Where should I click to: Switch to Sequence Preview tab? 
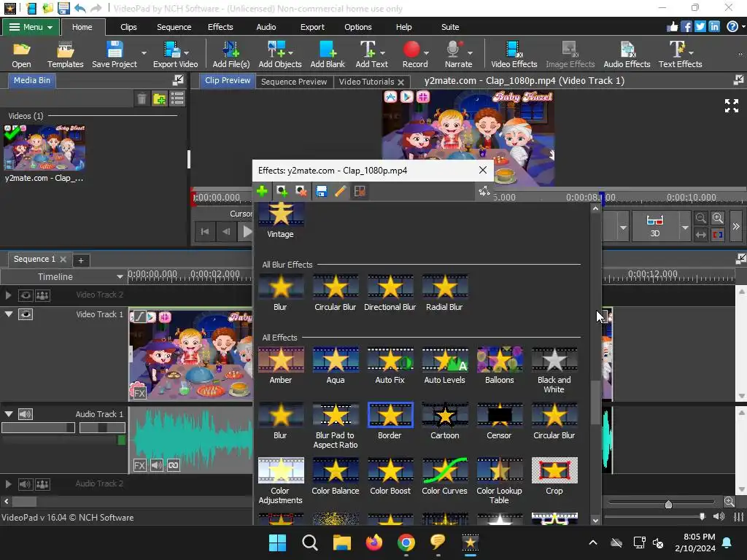tap(294, 82)
